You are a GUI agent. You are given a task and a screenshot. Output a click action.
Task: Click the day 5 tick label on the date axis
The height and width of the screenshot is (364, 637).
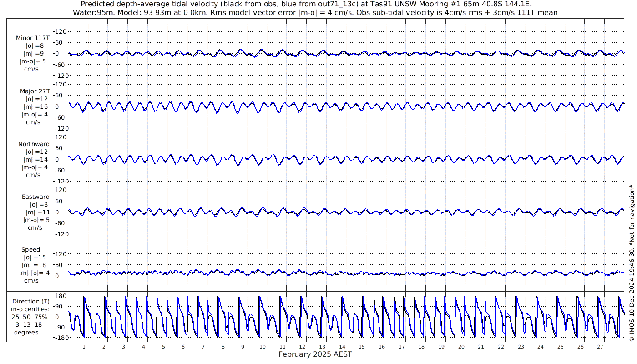[163, 347]
